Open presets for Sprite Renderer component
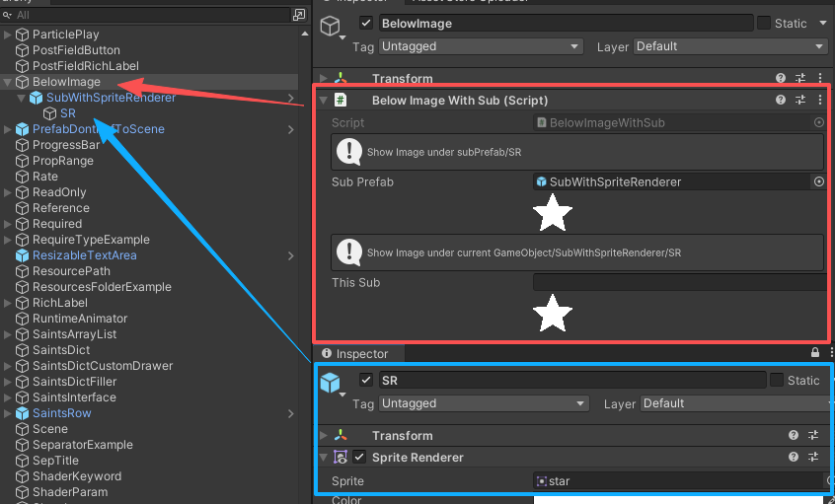The height and width of the screenshot is (504, 835). [x=813, y=457]
